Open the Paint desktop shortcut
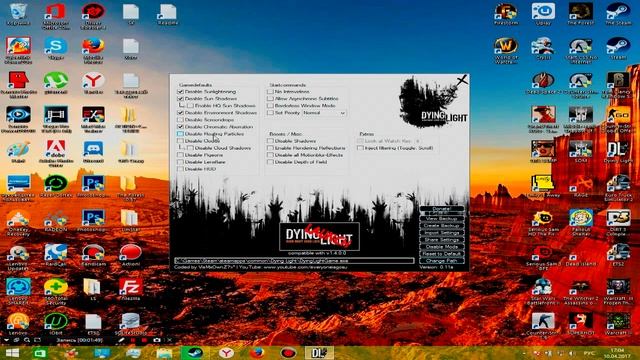The width and height of the screenshot is (640, 360). (x=18, y=152)
